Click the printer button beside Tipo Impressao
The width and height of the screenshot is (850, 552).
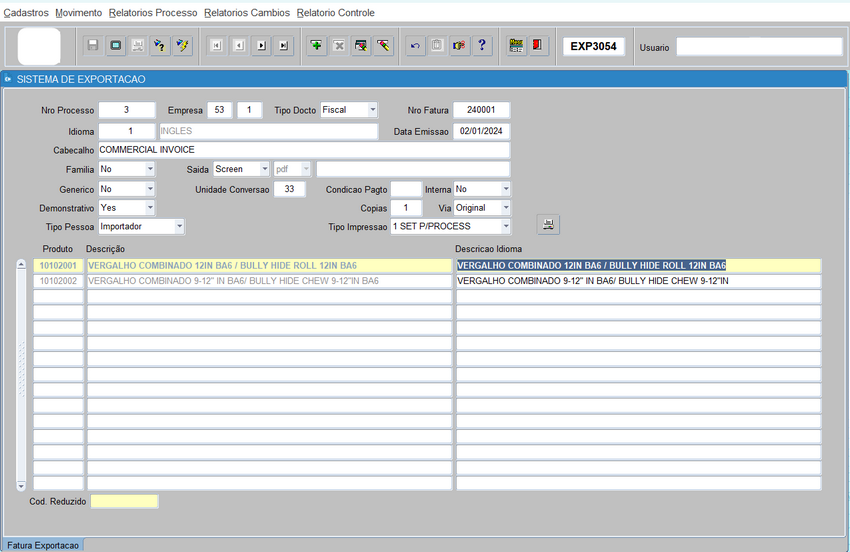click(548, 224)
